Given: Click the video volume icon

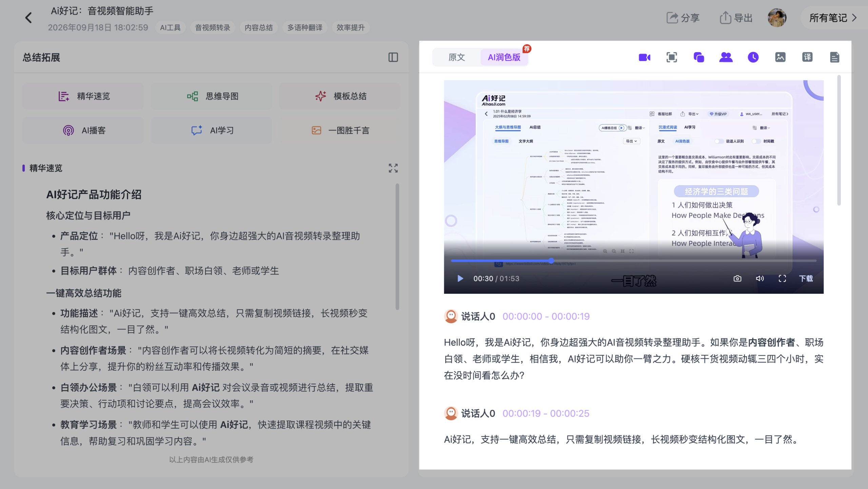Looking at the screenshot, I should tap(759, 279).
